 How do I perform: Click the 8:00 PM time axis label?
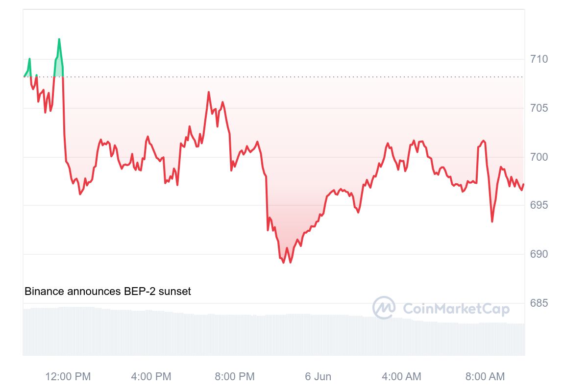[x=235, y=377]
